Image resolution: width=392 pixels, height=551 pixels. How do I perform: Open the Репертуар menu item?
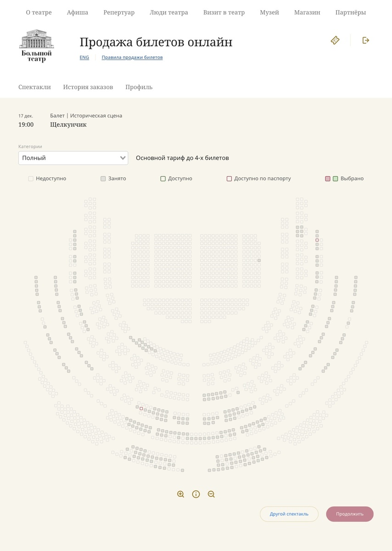pyautogui.click(x=119, y=12)
